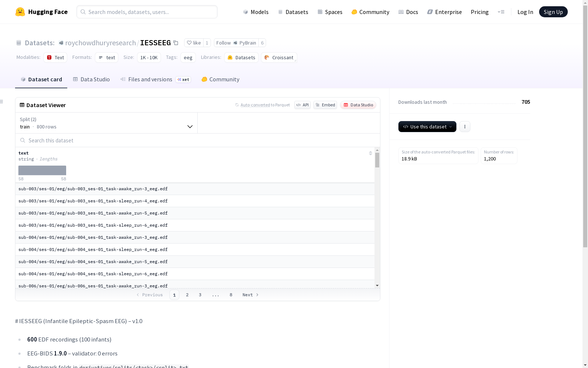The image size is (588, 368).
Task: Open Enterprise in the top navigation
Action: click(x=445, y=12)
